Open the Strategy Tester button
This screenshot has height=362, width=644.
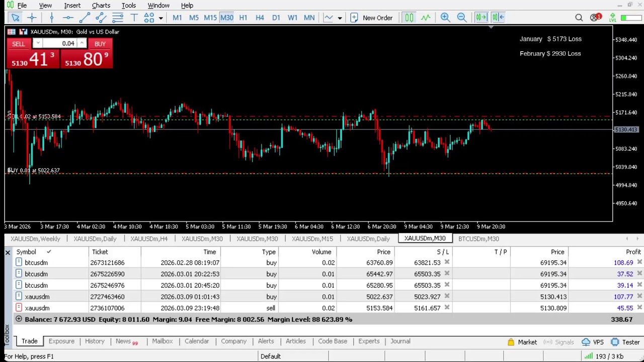coord(625,342)
